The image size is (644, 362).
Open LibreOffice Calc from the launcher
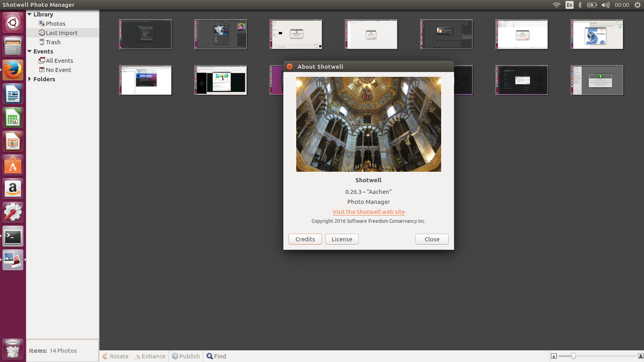click(x=13, y=117)
